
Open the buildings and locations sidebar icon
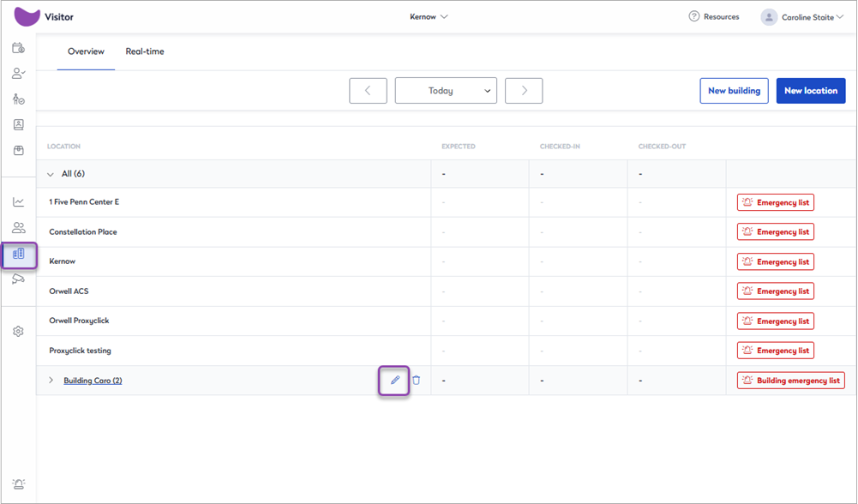click(19, 254)
